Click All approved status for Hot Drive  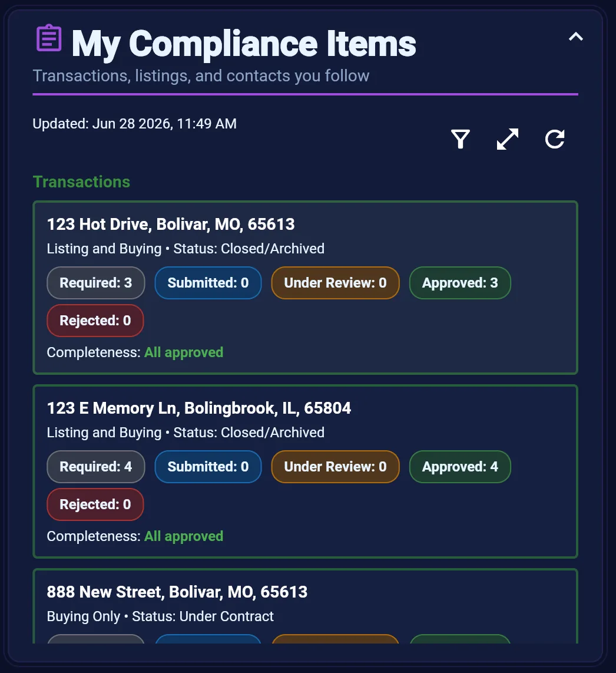coord(184,352)
